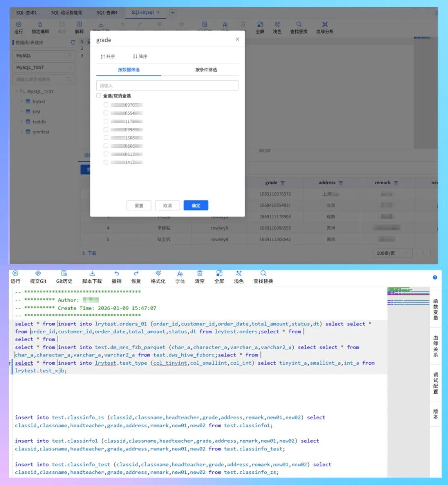Viewport: 448px width, 485px height.
Task: Collapse the MySQL_TEST tree node
Action: (16, 91)
